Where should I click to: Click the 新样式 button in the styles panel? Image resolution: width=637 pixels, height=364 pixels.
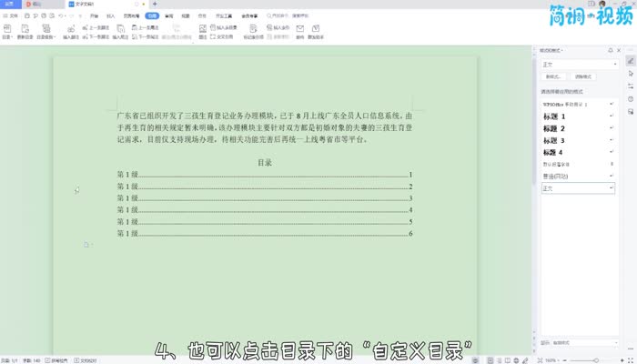point(553,78)
